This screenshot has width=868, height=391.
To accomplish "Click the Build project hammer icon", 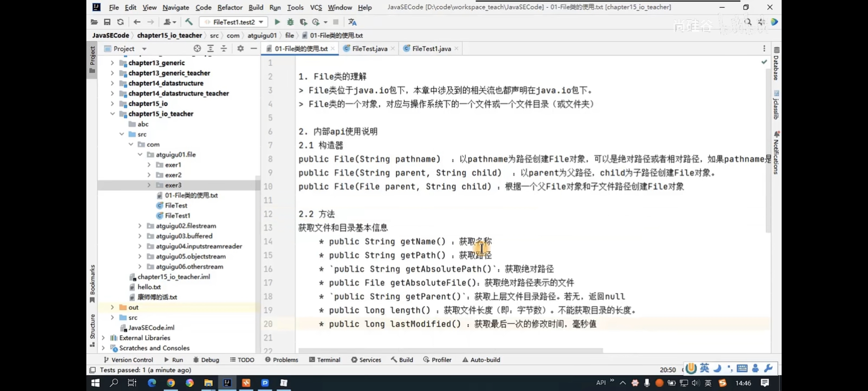I will pyautogui.click(x=189, y=22).
